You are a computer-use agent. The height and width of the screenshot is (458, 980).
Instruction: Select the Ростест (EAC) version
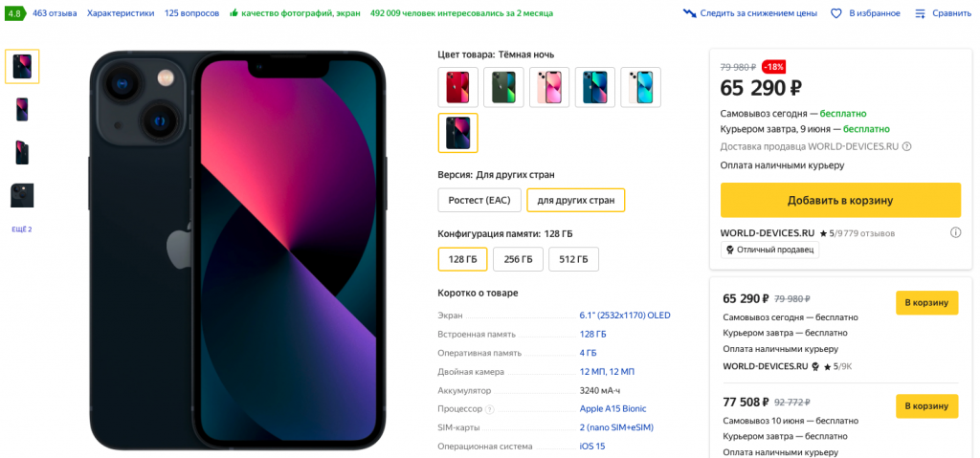[479, 200]
